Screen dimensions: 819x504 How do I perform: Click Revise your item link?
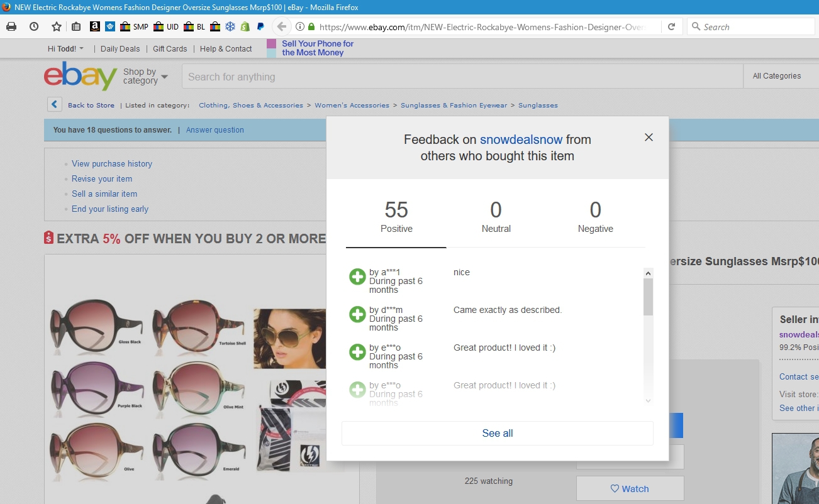tap(102, 178)
